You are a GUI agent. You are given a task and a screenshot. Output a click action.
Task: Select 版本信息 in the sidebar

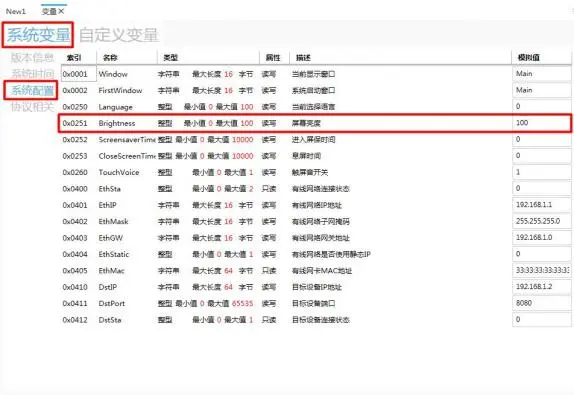coord(32,57)
